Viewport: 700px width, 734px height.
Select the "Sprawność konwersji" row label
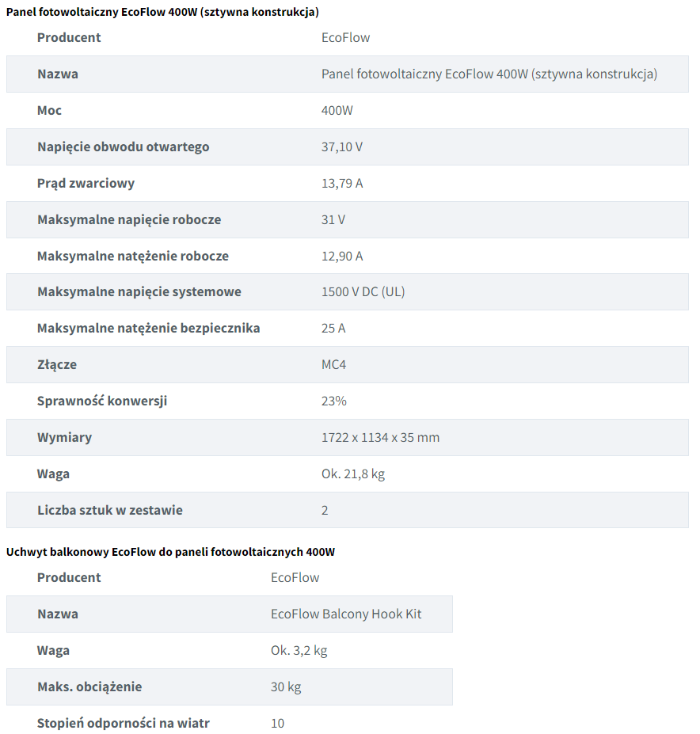(102, 401)
